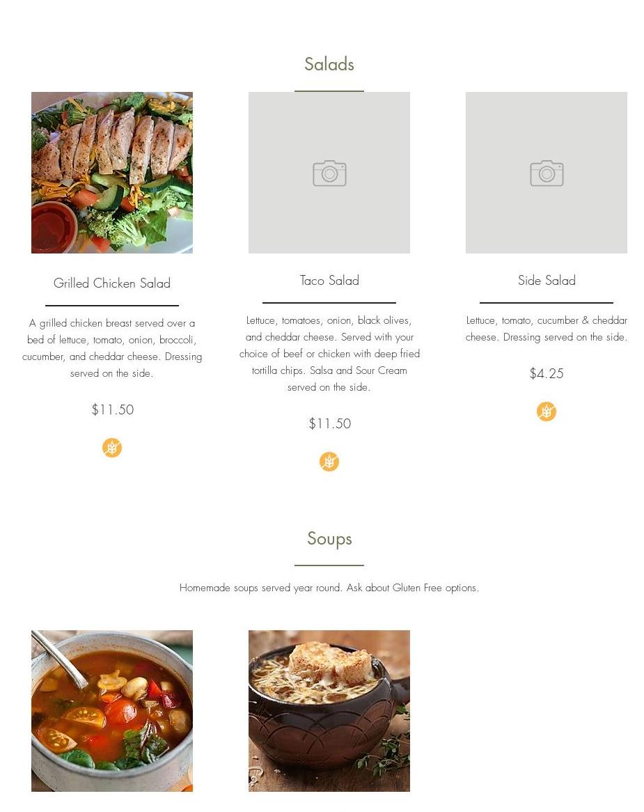This screenshot has height=812, width=644.
Task: Click the camera placeholder icon for Side Salad
Action: (x=546, y=173)
